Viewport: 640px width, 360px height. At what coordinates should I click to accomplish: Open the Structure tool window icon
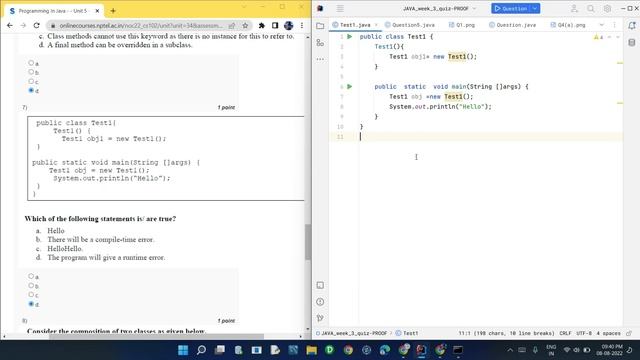[320, 42]
